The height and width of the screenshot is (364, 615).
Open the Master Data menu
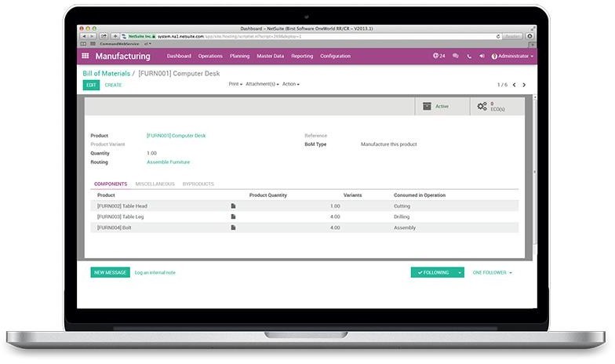pos(270,56)
